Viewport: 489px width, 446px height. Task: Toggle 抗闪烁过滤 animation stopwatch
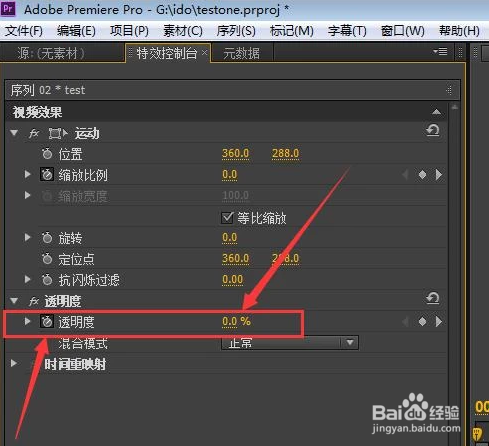click(x=47, y=280)
